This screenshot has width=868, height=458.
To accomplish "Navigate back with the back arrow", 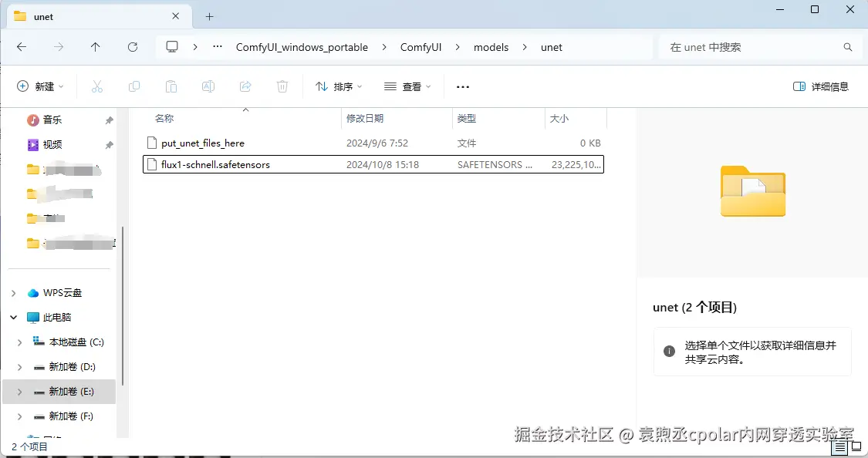I will (21, 47).
